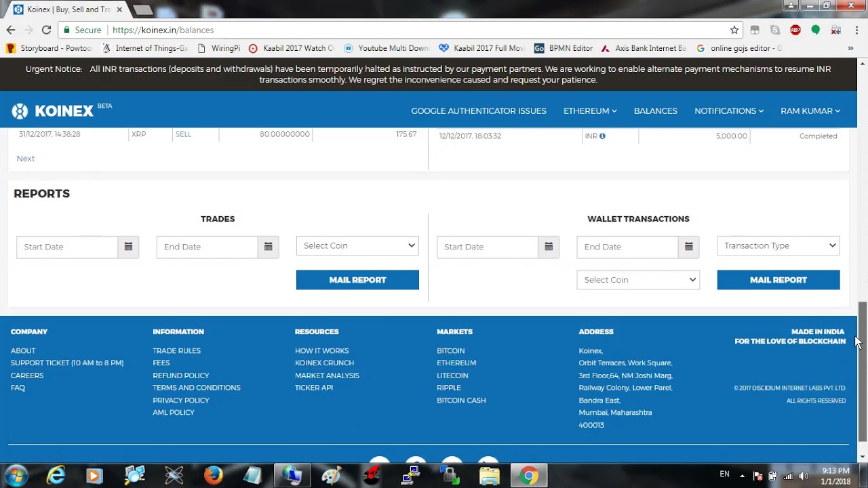Viewport: 868px width, 488px height.
Task: Click the browser address bar URL
Action: 163,30
